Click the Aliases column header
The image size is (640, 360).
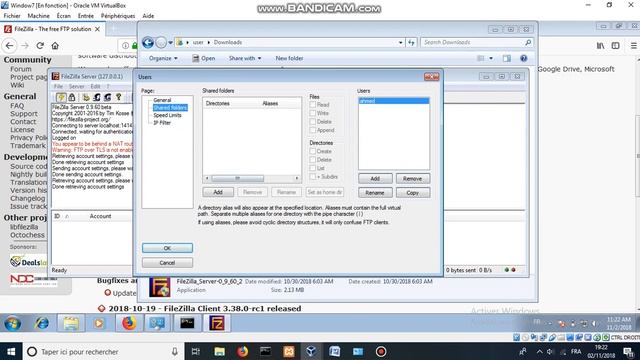tap(270, 104)
